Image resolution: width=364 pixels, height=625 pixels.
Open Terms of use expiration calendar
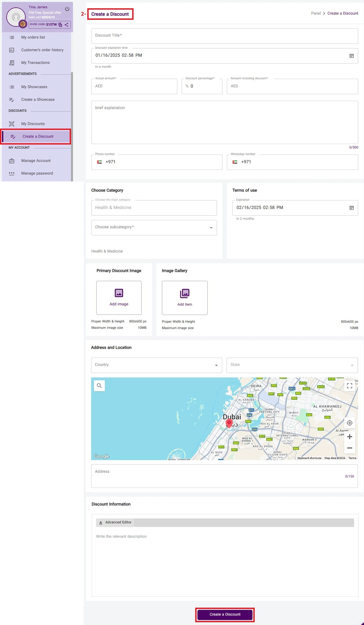(351, 208)
